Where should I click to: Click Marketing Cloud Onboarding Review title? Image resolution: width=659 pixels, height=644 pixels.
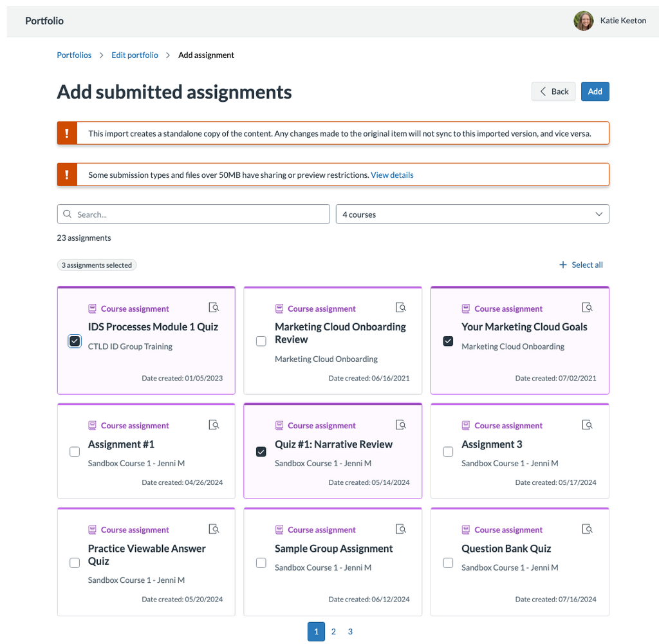(340, 333)
